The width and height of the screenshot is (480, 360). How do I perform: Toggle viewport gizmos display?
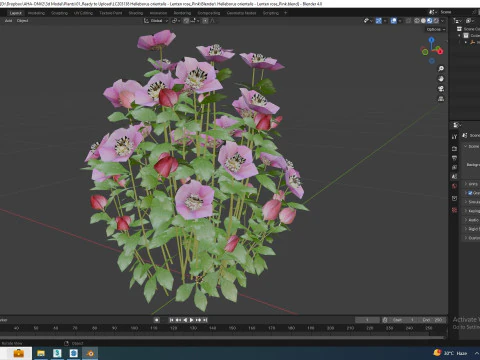click(379, 21)
